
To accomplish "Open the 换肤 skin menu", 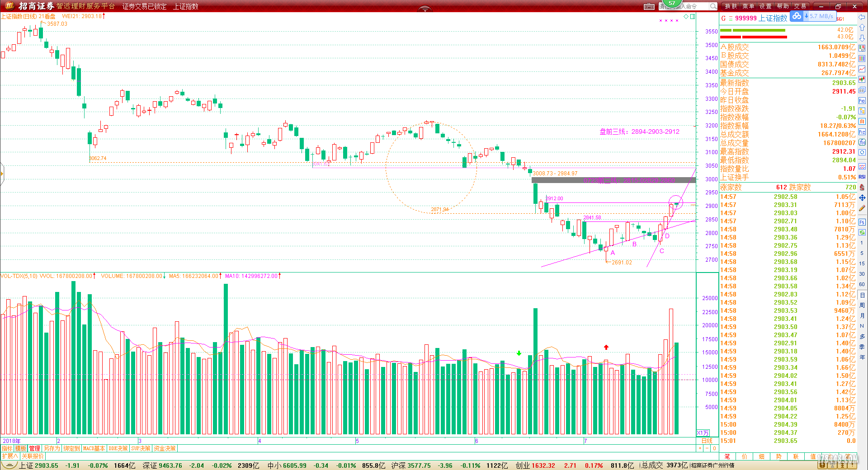I will pyautogui.click(x=731, y=6).
